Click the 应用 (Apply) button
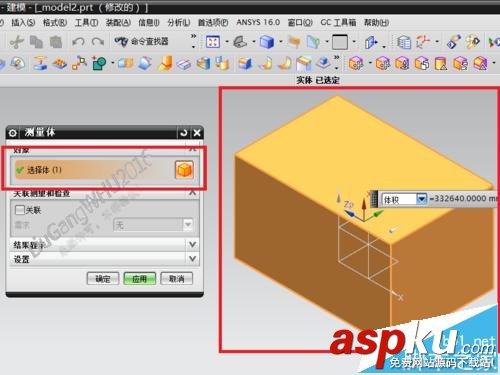This screenshot has height=375, width=500. 139,279
